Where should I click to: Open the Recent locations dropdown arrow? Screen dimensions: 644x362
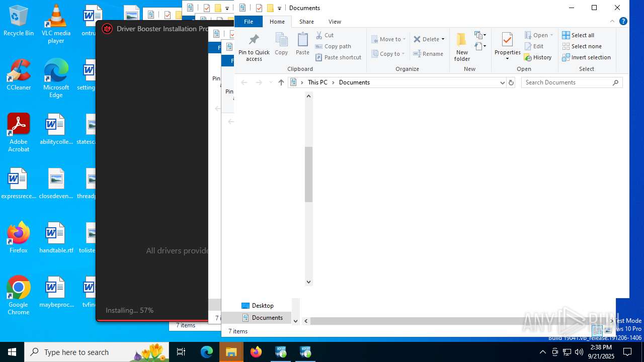coord(271,82)
